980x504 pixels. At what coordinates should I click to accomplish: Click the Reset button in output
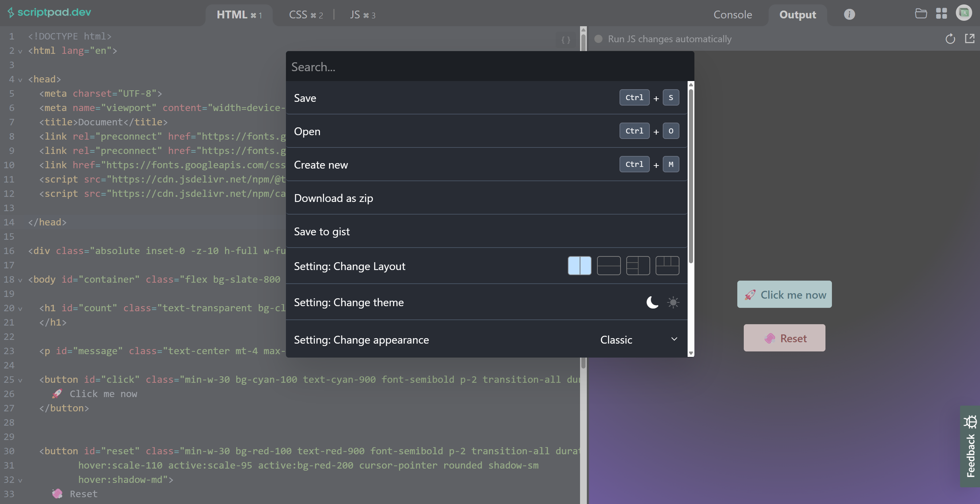tap(784, 338)
